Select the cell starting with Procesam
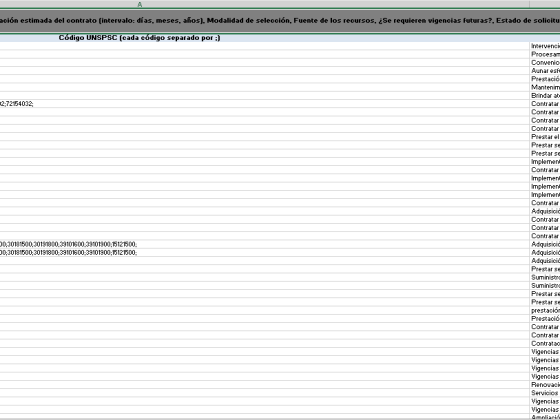This screenshot has width=560, height=420. [x=545, y=54]
